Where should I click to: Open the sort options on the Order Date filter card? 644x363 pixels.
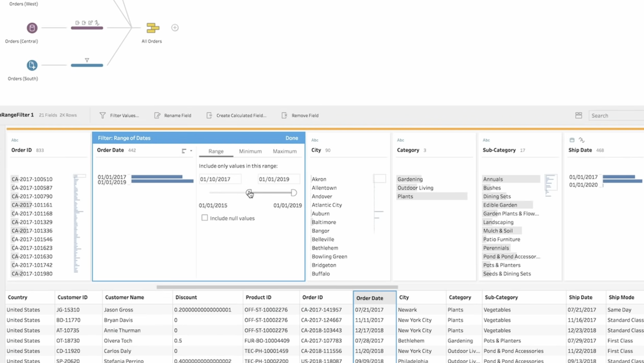(183, 151)
